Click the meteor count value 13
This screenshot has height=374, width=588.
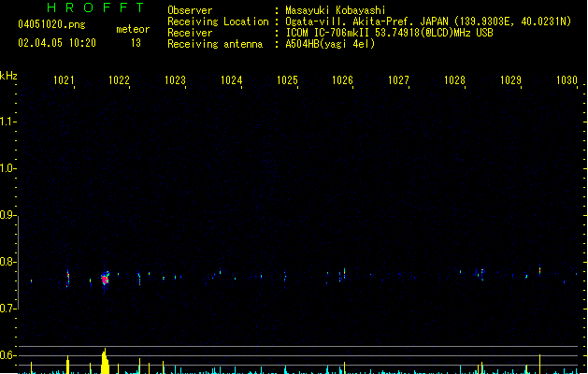[136, 43]
